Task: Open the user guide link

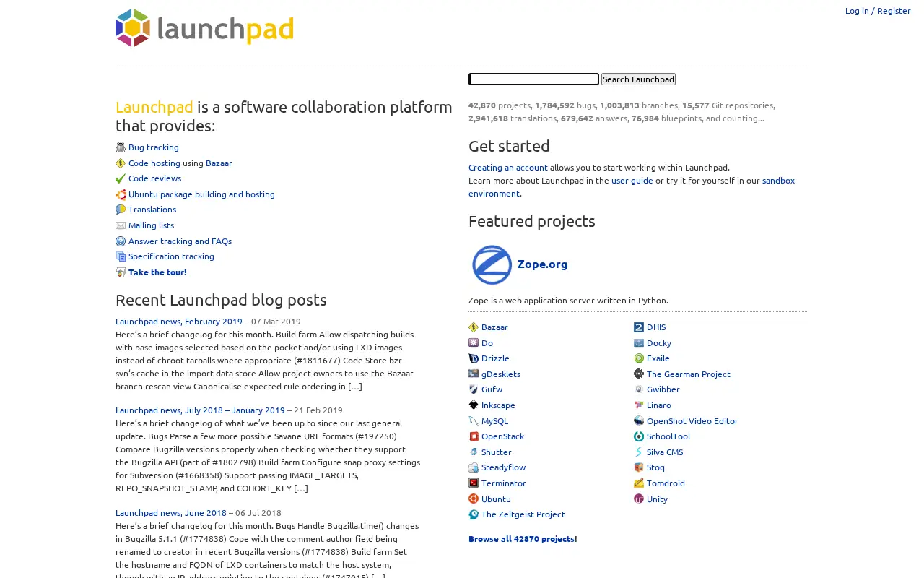Action: pyautogui.click(x=632, y=181)
